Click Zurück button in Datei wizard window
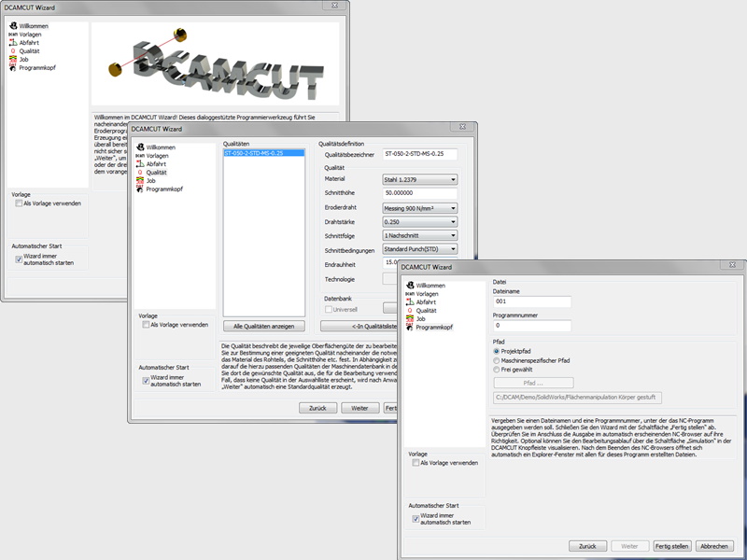 click(587, 546)
